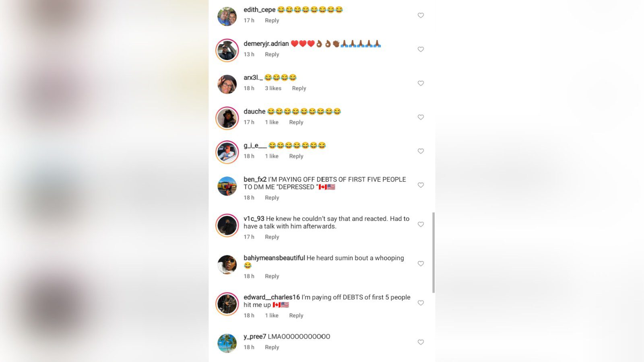Like dauche's laughing emoji comment
Screen dimensions: 644x362
tap(421, 117)
